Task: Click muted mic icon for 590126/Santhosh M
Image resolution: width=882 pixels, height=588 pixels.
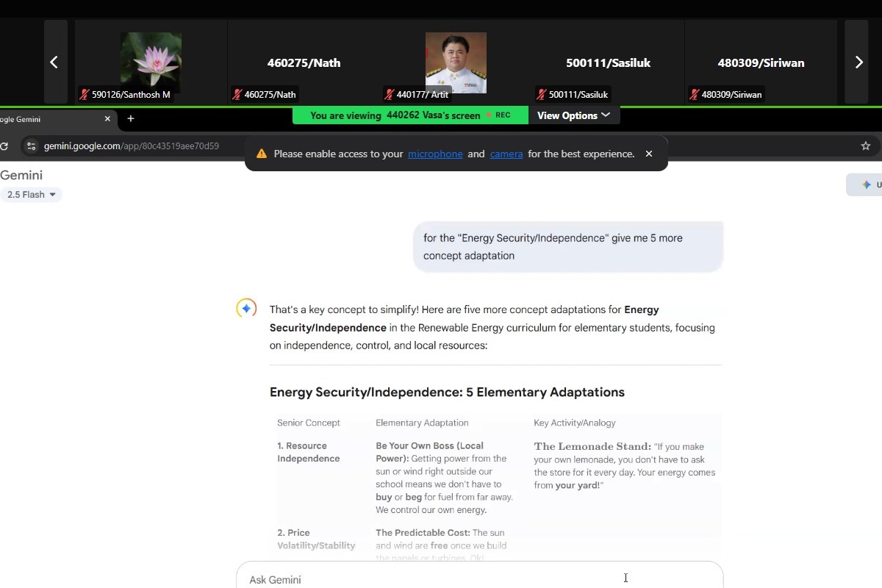Action: pyautogui.click(x=85, y=95)
